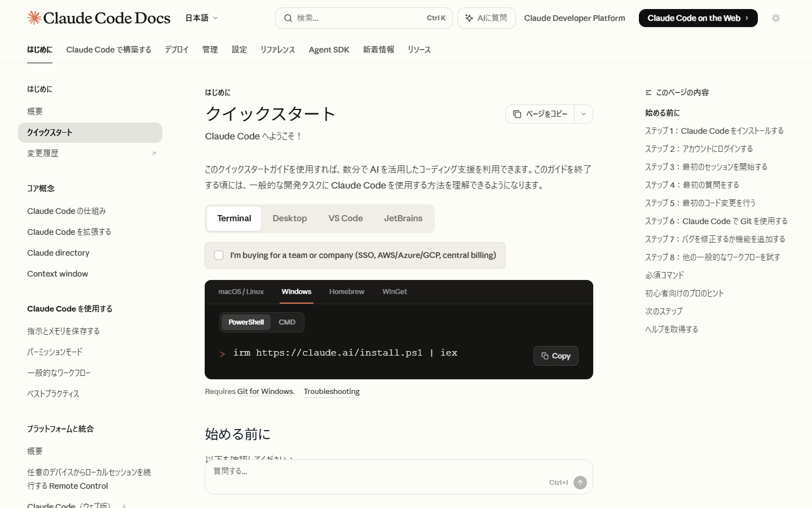The width and height of the screenshot is (812, 508).
Task: Click the external link arrow beside 変更履歴
Action: (153, 154)
